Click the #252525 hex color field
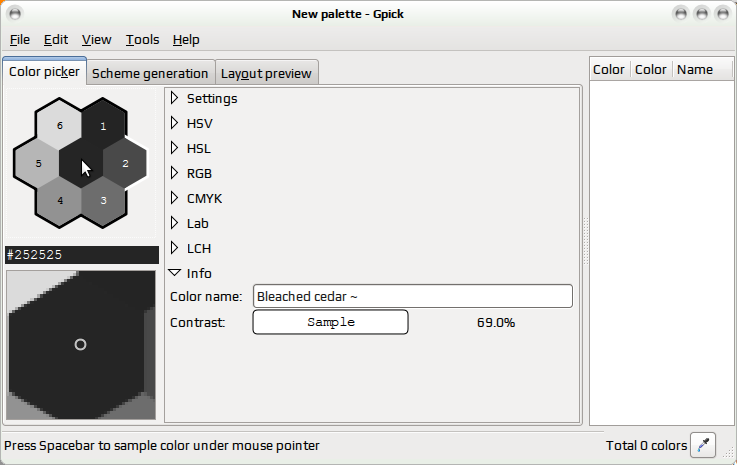The width and height of the screenshot is (737, 465). (82, 255)
